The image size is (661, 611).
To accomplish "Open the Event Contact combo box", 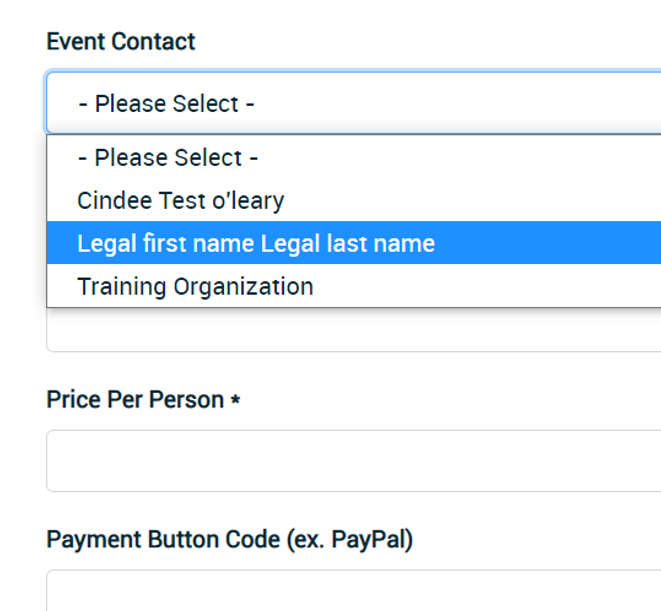I will [x=350, y=103].
